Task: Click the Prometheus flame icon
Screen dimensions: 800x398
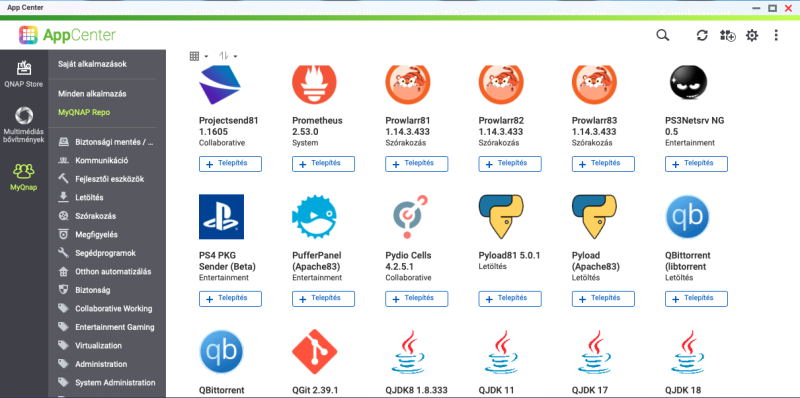Action: (314, 84)
